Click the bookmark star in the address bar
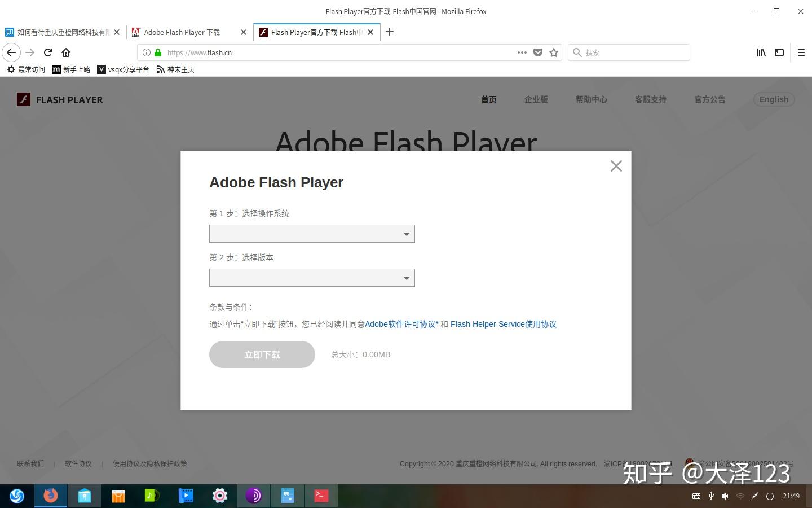 click(x=553, y=52)
